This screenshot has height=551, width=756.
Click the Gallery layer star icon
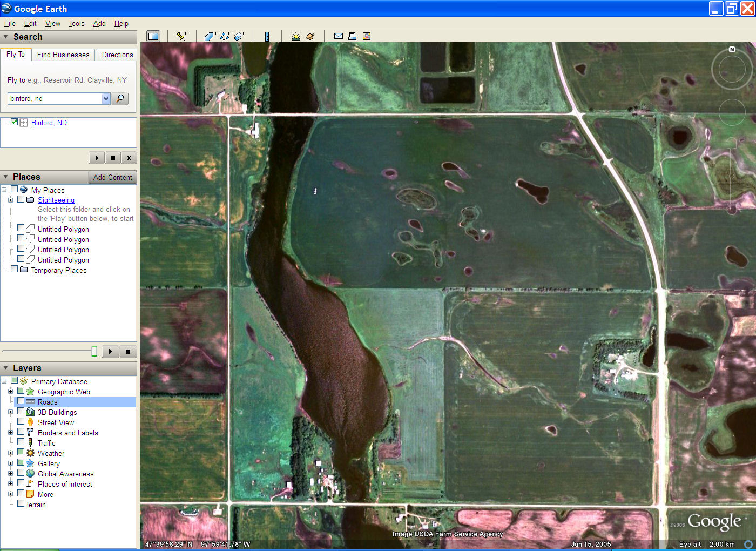click(30, 463)
